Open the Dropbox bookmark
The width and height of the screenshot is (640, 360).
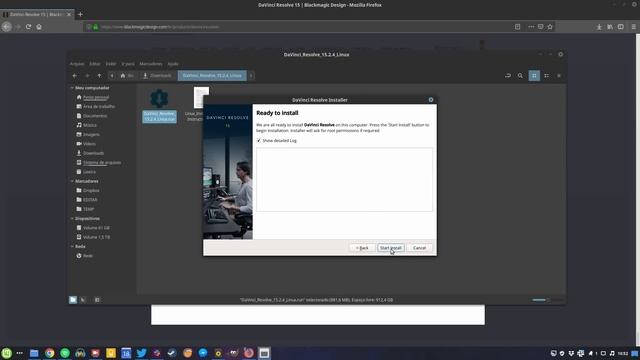tap(91, 191)
